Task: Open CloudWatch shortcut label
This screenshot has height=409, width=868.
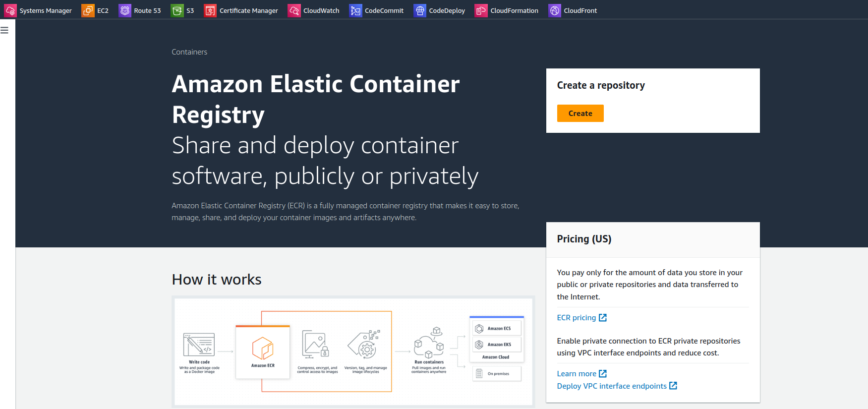Action: pos(321,10)
